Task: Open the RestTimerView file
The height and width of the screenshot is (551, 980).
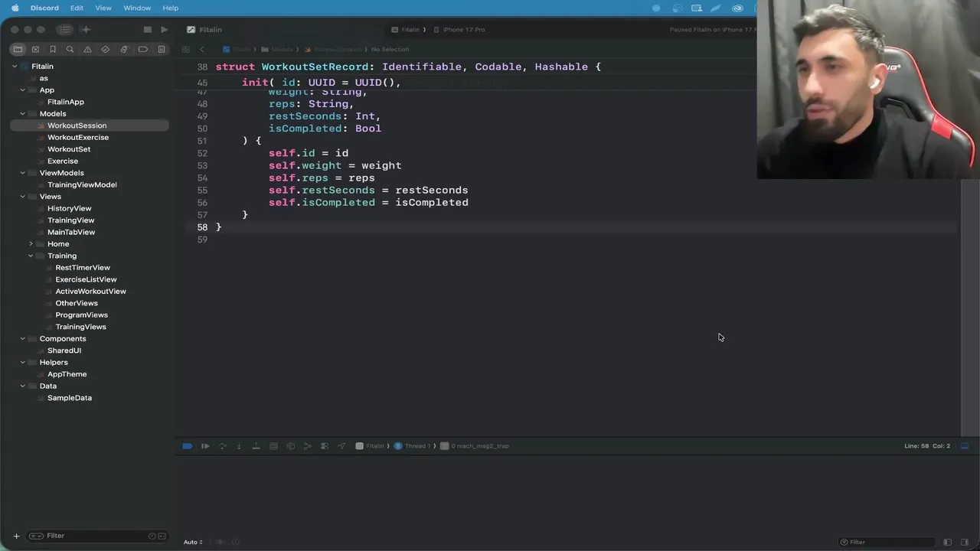Action: 83,268
